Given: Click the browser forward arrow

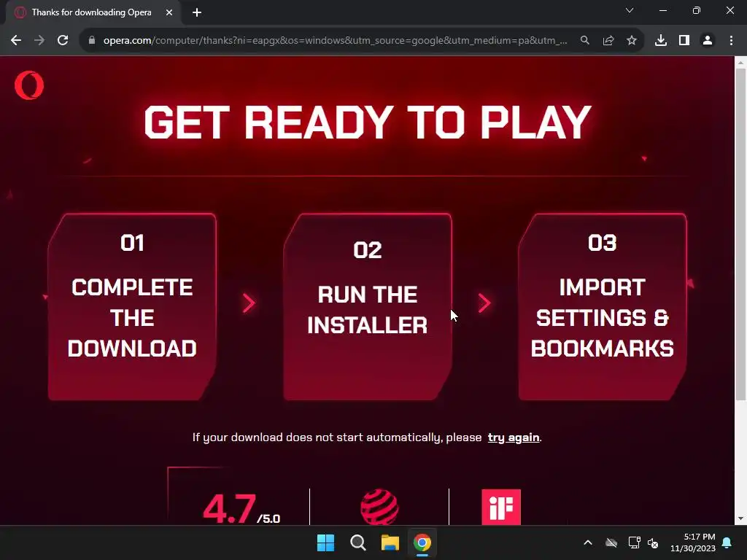Looking at the screenshot, I should 39,41.
